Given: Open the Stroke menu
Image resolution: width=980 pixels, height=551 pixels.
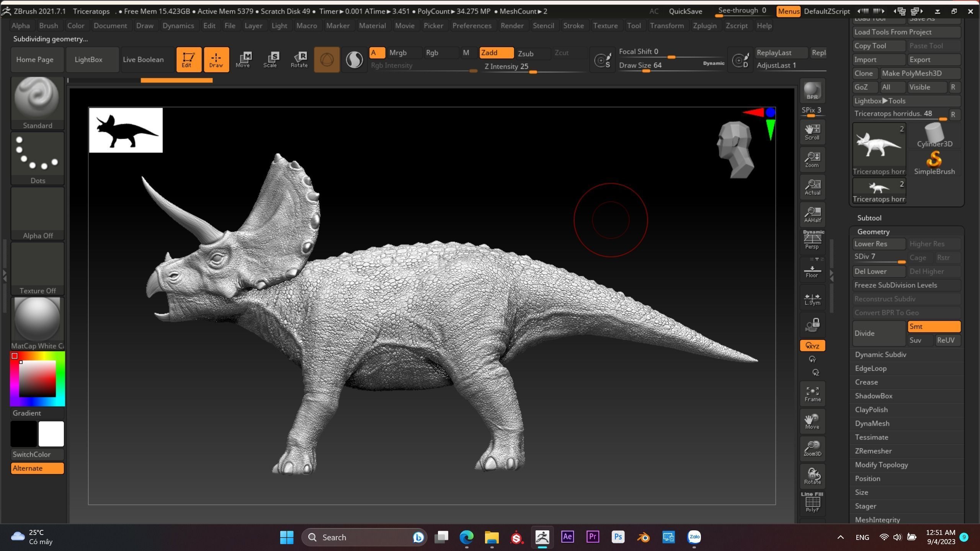Looking at the screenshot, I should pos(573,26).
